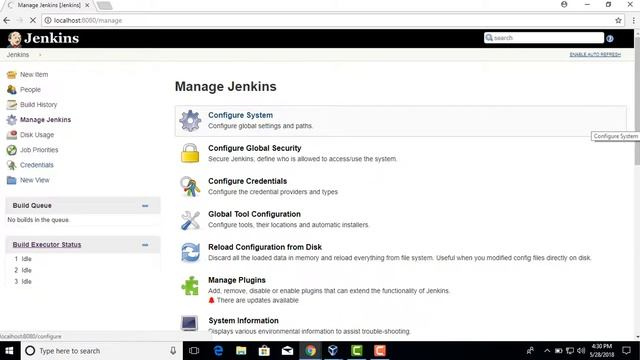This screenshot has width=640, height=360.
Task: Click the Manage Plugins puzzle piece icon
Action: (190, 285)
